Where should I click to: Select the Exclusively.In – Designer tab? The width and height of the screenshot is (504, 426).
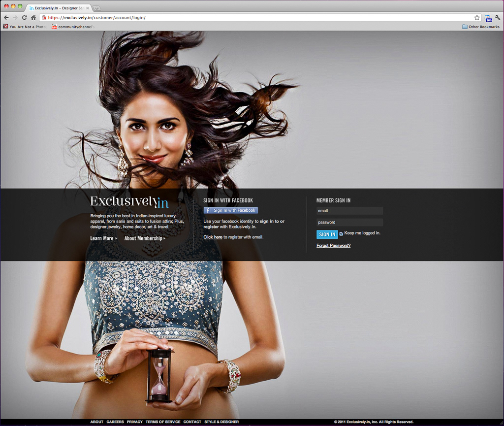[58, 8]
